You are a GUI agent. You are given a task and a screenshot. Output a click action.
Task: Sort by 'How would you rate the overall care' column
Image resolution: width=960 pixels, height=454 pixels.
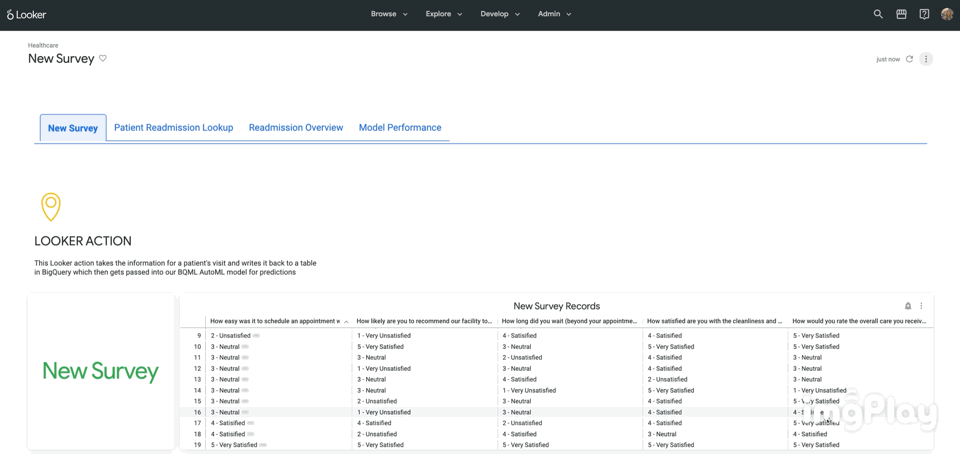[860, 321]
